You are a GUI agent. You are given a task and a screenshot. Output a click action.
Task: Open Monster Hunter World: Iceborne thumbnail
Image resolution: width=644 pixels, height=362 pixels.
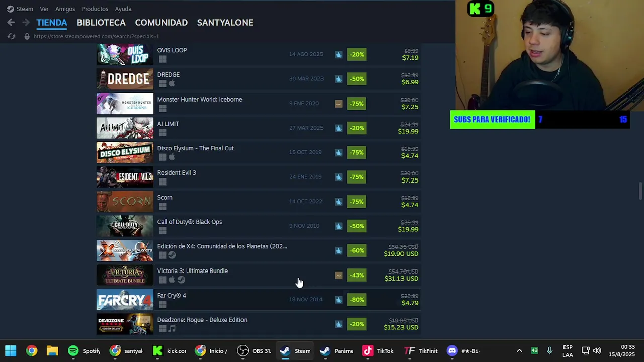coord(125,104)
